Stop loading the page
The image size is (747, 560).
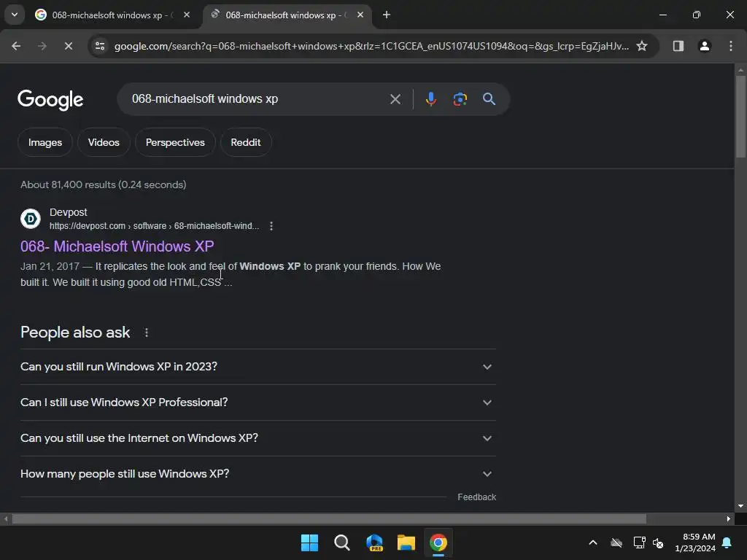tap(68, 46)
